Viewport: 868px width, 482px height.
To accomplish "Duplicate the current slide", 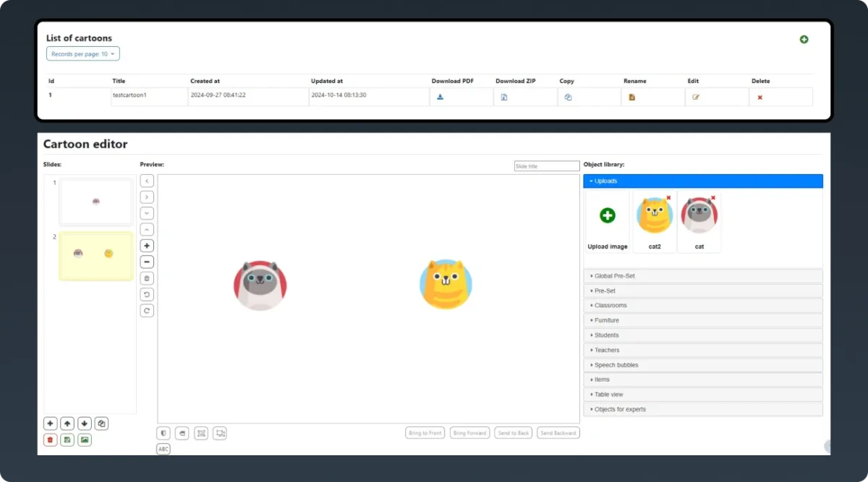I will (x=102, y=423).
